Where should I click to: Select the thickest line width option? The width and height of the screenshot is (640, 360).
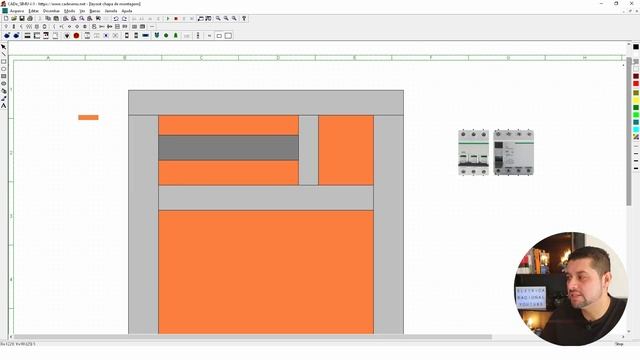636,168
